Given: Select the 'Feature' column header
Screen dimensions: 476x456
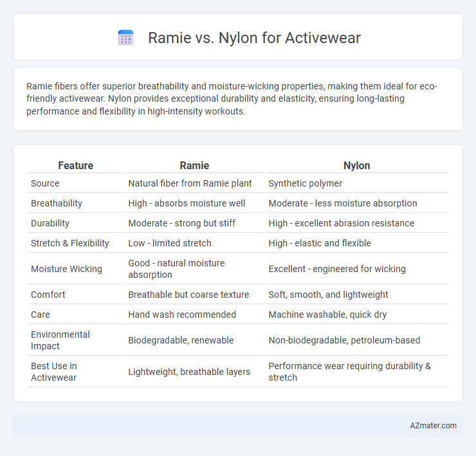Looking at the screenshot, I should click(x=76, y=165).
